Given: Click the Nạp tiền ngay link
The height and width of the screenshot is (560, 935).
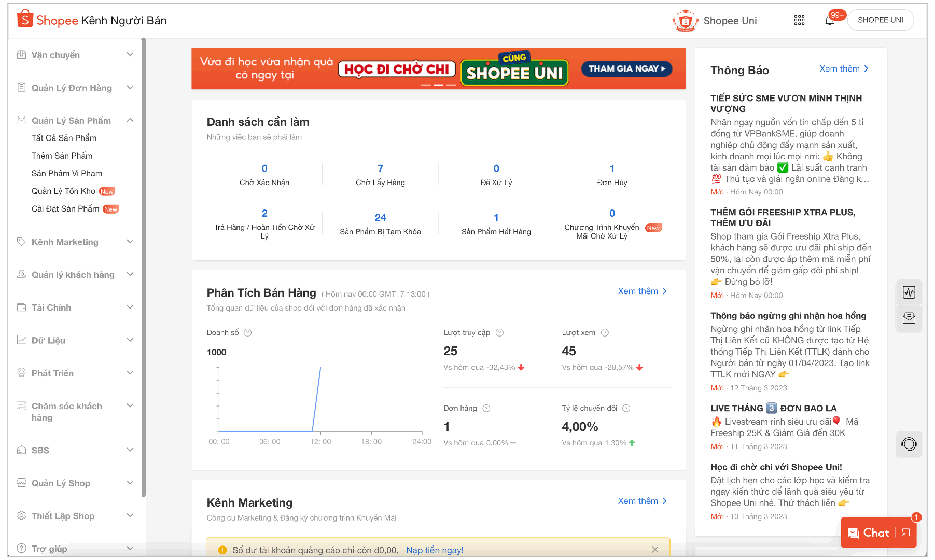Looking at the screenshot, I should [435, 550].
